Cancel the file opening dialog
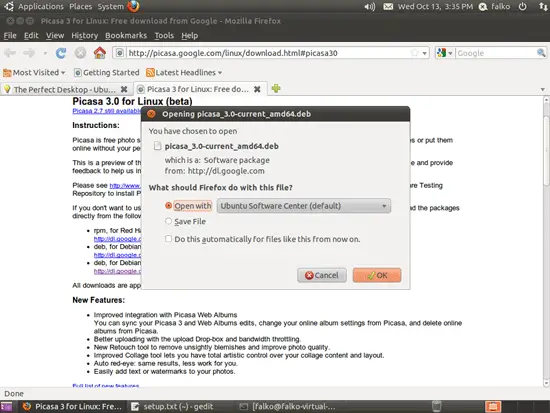The height and width of the screenshot is (413, 550). [x=322, y=275]
